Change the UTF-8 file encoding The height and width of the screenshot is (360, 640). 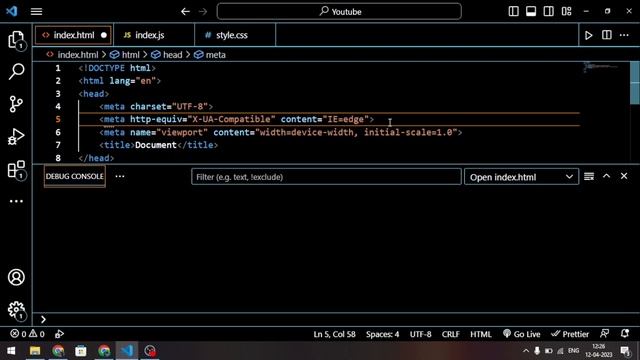coord(420,334)
